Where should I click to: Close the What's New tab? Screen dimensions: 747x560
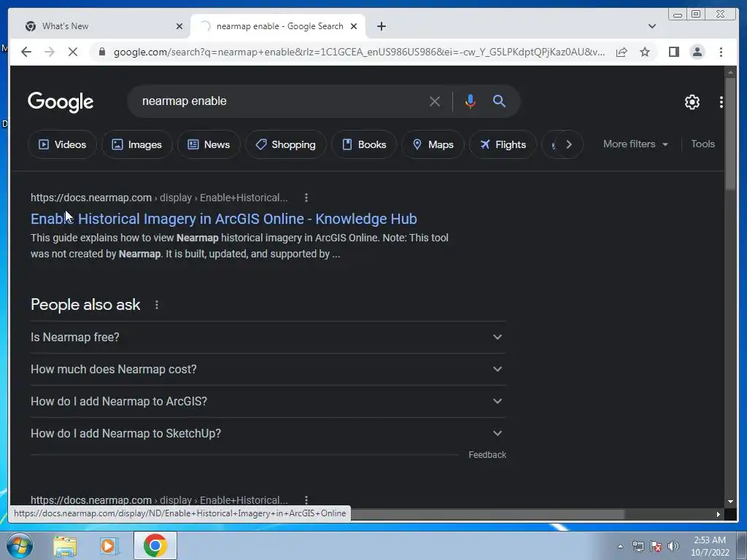pyautogui.click(x=179, y=26)
